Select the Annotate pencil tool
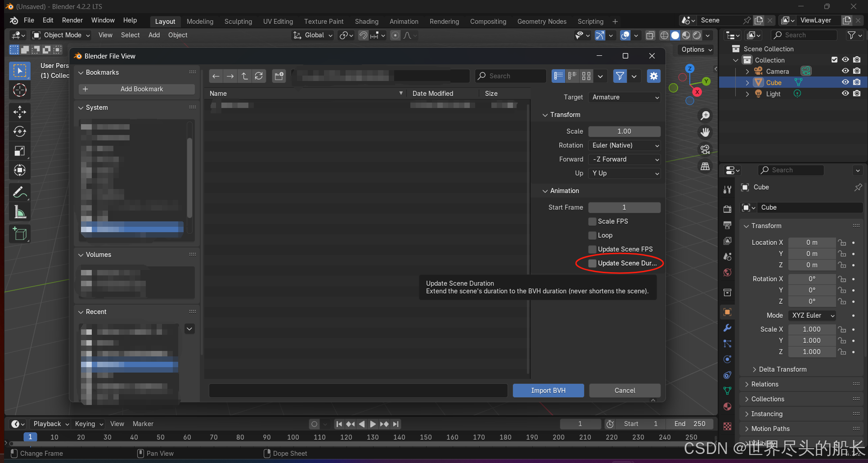Screen dimensions: 868x463 [20, 193]
